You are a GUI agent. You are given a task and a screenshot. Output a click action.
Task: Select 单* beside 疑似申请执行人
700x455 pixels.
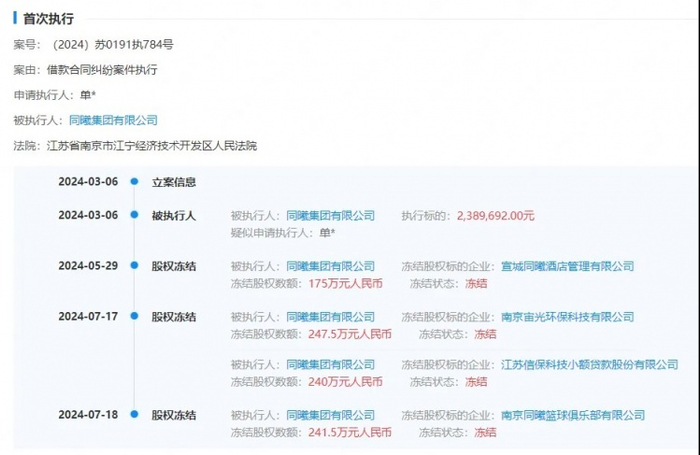(x=327, y=233)
